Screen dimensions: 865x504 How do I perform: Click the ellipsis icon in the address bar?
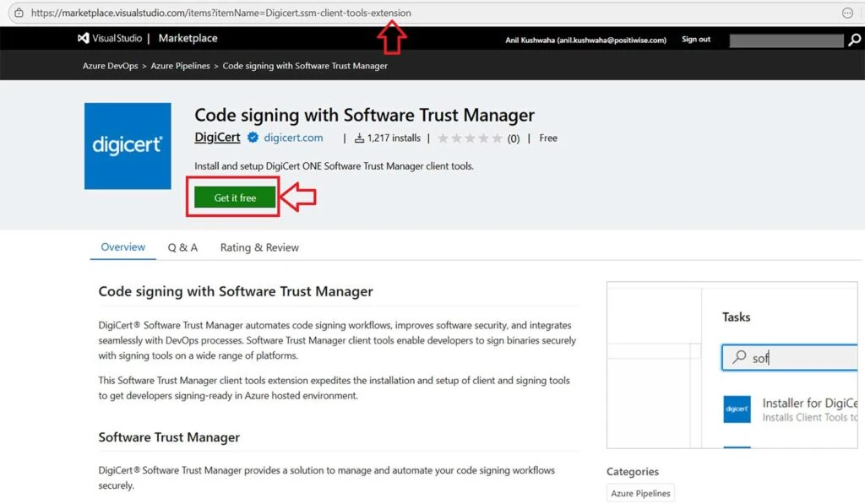click(x=846, y=13)
